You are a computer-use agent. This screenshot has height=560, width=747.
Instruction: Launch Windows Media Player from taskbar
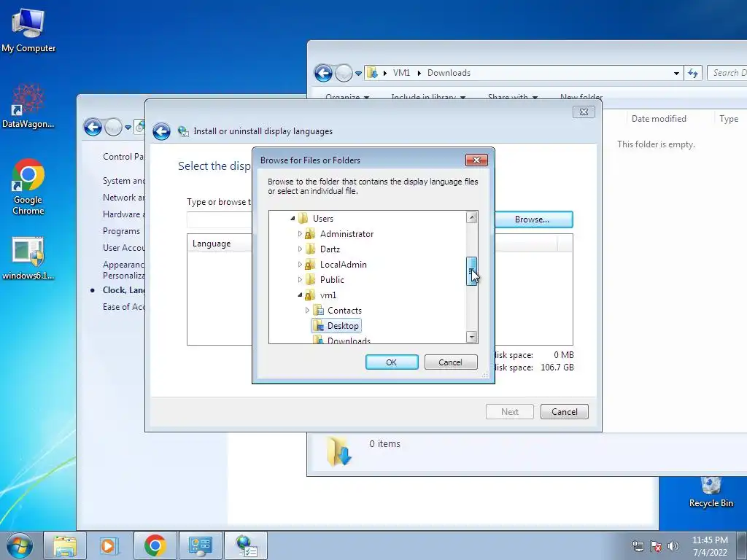[108, 545]
